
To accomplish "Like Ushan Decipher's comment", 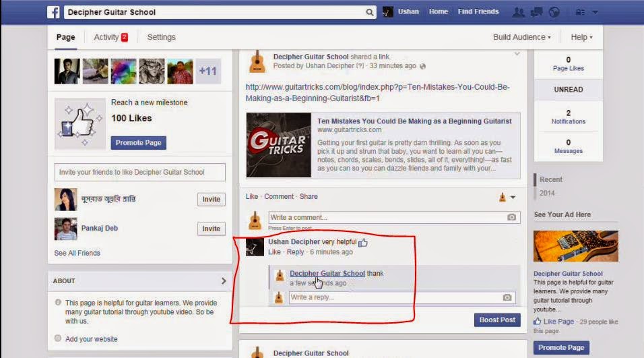I will [274, 252].
